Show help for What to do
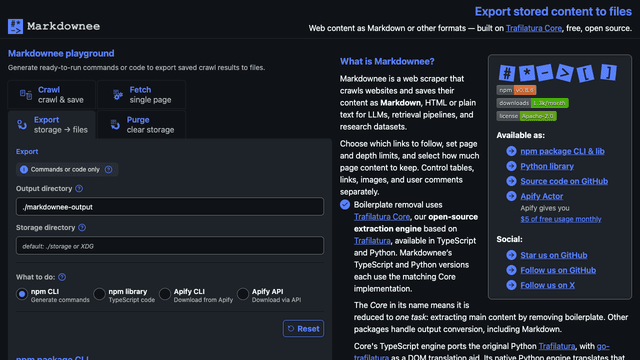 pos(62,277)
